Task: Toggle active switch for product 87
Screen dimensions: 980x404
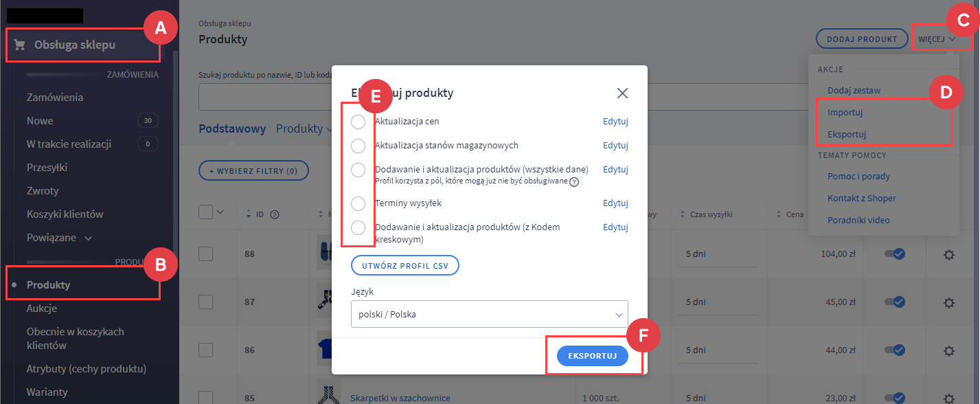Action: [x=894, y=302]
